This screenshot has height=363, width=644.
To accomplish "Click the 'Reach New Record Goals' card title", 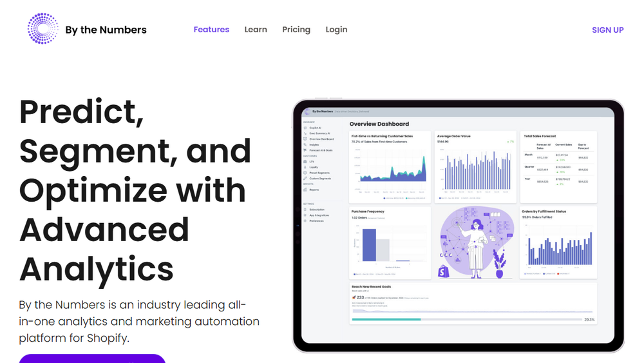I will pos(372,286).
